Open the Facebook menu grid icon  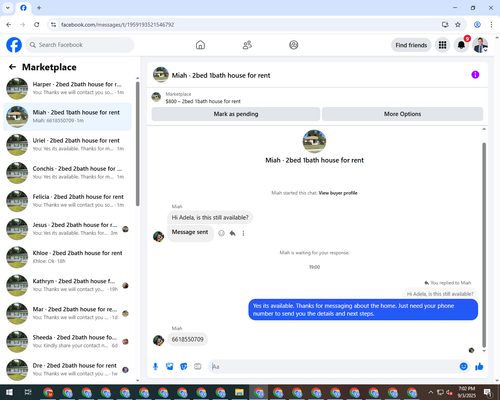pos(442,45)
